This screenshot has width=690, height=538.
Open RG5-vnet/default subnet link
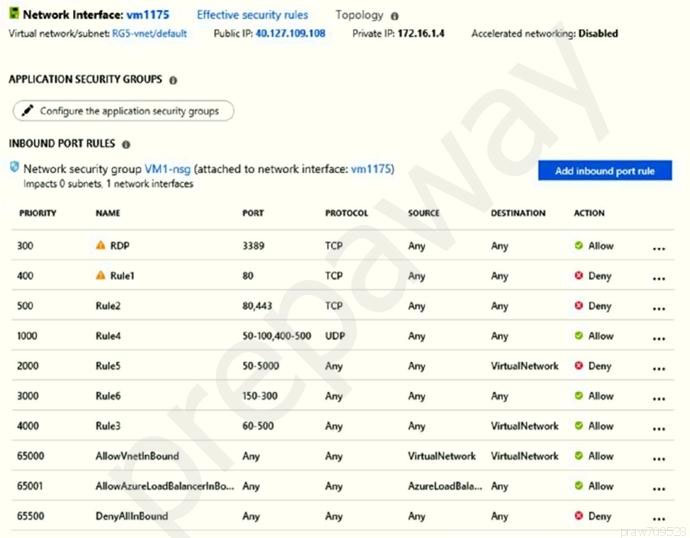[149, 33]
